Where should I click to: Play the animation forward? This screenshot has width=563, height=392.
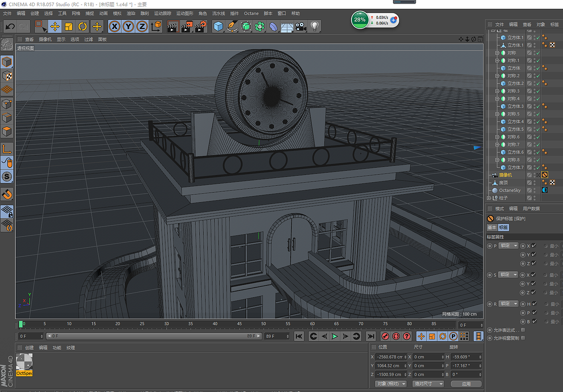pos(335,336)
